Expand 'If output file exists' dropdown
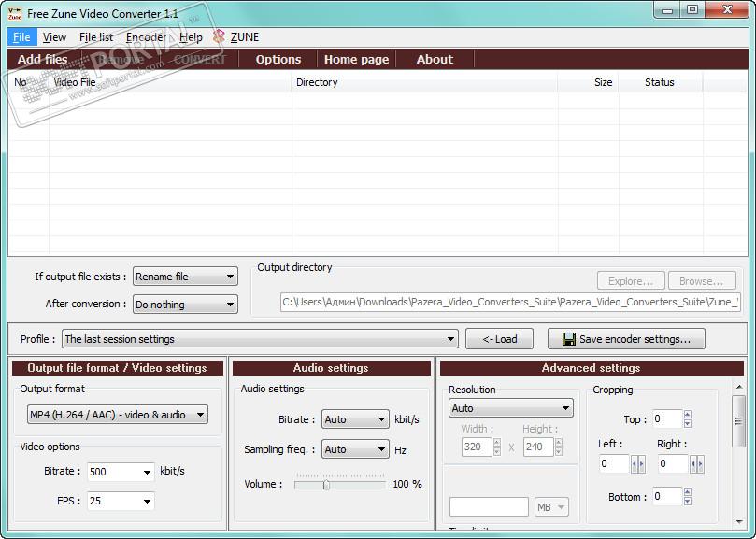 coord(185,277)
